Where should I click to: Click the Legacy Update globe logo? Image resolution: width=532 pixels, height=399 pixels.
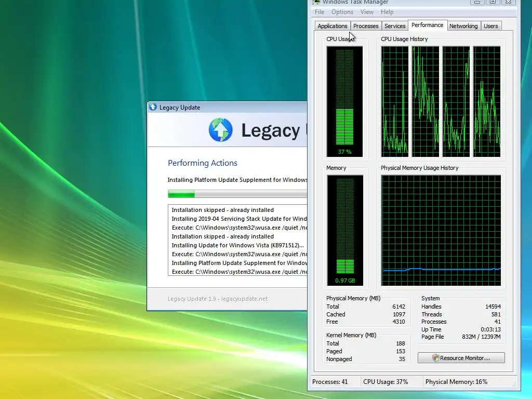point(220,129)
